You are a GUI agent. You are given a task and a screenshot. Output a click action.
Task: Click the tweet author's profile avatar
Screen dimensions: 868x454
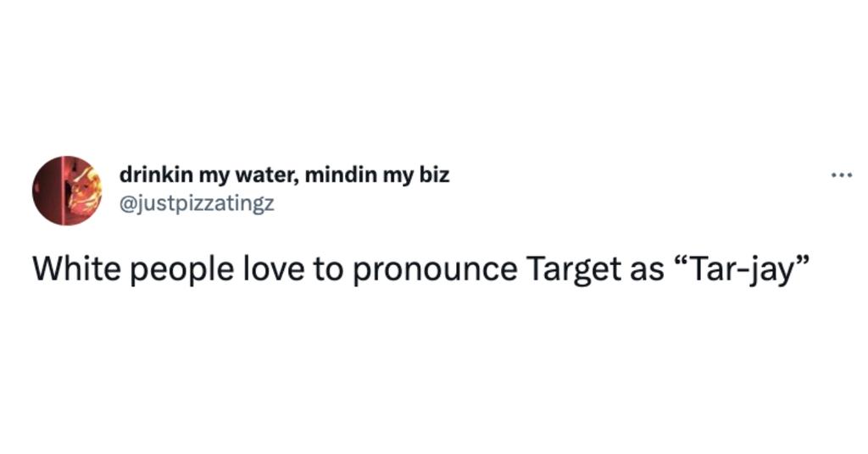[x=67, y=190]
